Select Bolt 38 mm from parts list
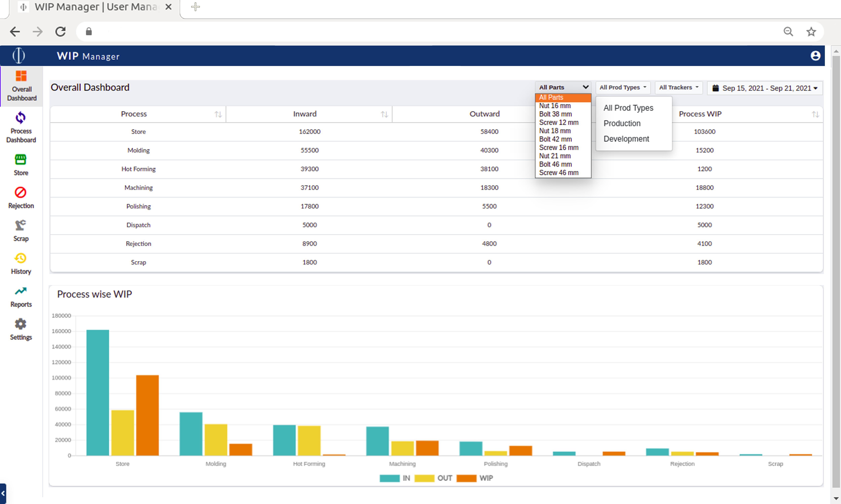 pos(555,114)
